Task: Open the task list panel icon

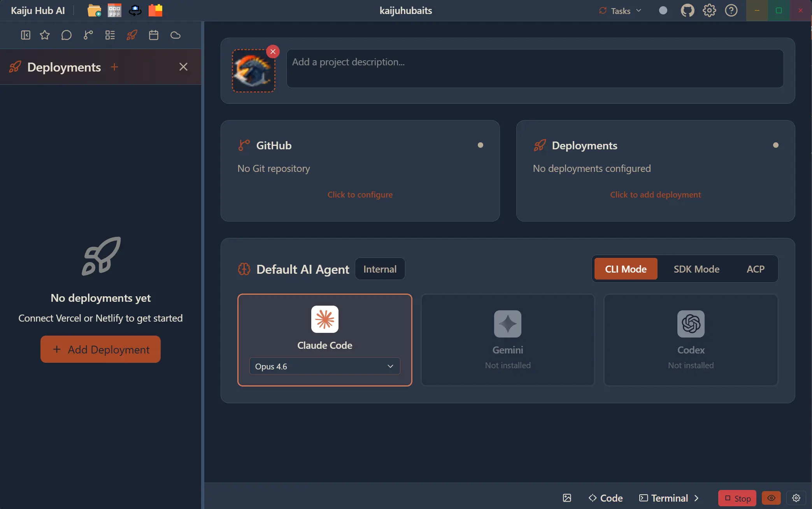Action: tap(110, 35)
